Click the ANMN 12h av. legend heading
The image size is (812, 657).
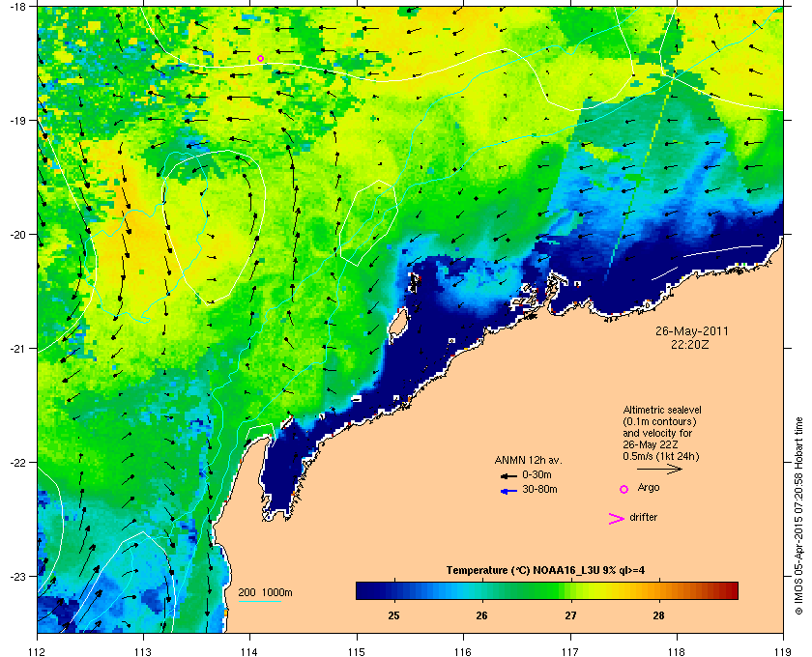point(528,460)
